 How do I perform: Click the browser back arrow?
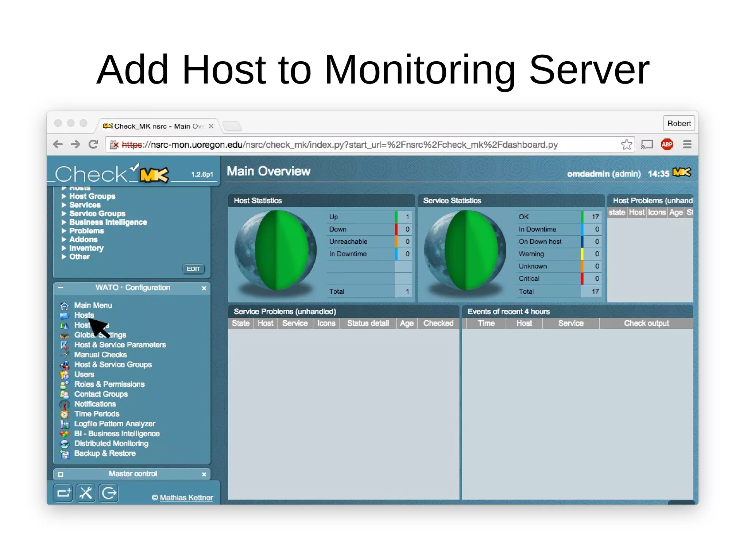coord(58,144)
